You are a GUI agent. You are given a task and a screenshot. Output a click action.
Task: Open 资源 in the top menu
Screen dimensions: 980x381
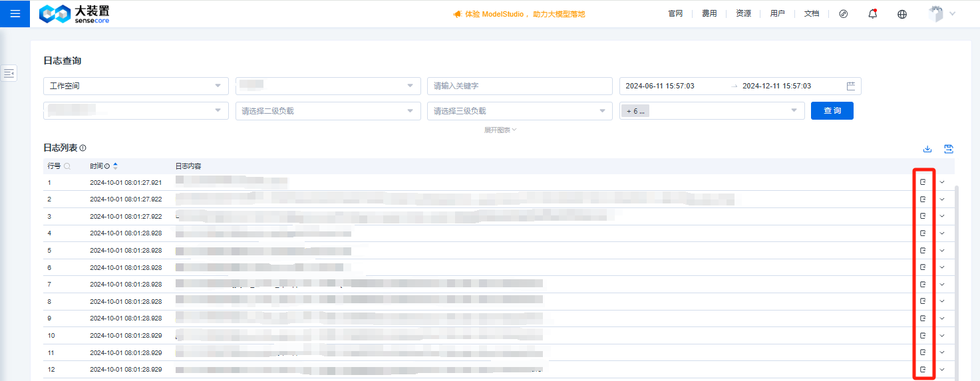click(743, 13)
